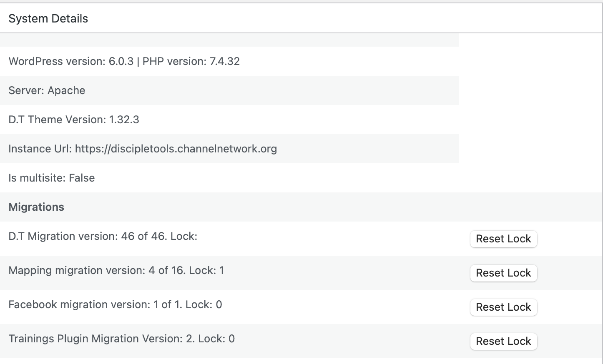The height and width of the screenshot is (364, 603).
Task: Click Reset Lock for Mapping migration
Action: coord(503,273)
